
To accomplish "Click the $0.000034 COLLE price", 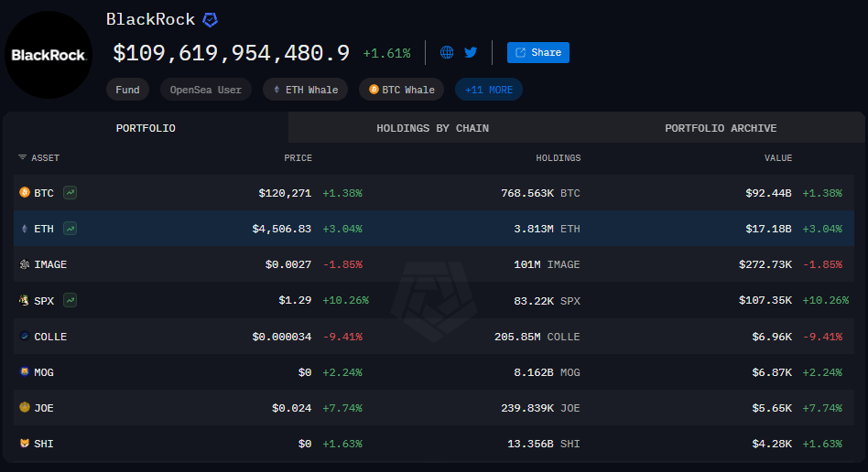I will (282, 337).
